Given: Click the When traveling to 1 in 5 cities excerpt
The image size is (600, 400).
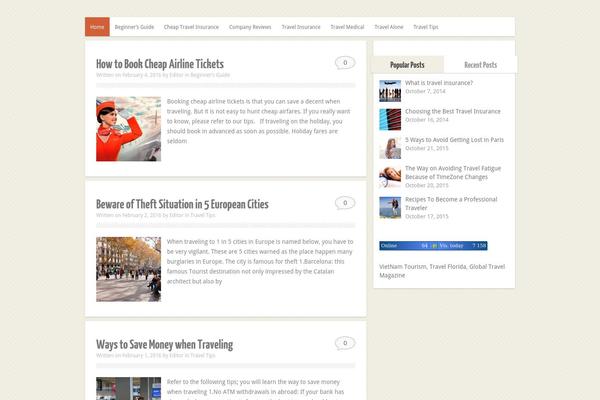Looking at the screenshot, I should pos(260,261).
